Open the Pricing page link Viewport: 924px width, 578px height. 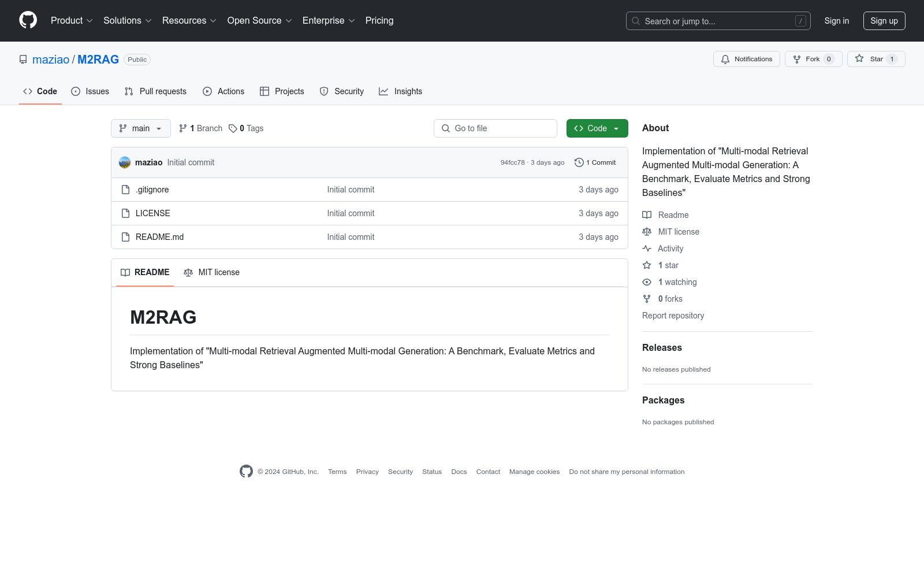point(379,21)
